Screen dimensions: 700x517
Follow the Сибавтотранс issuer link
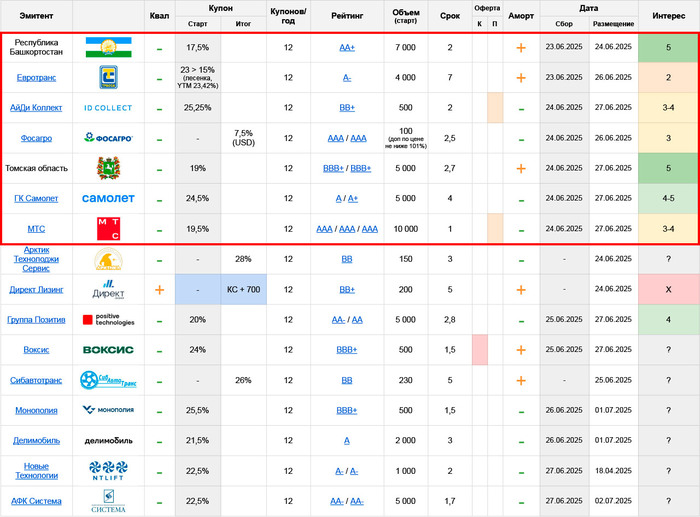click(x=36, y=380)
